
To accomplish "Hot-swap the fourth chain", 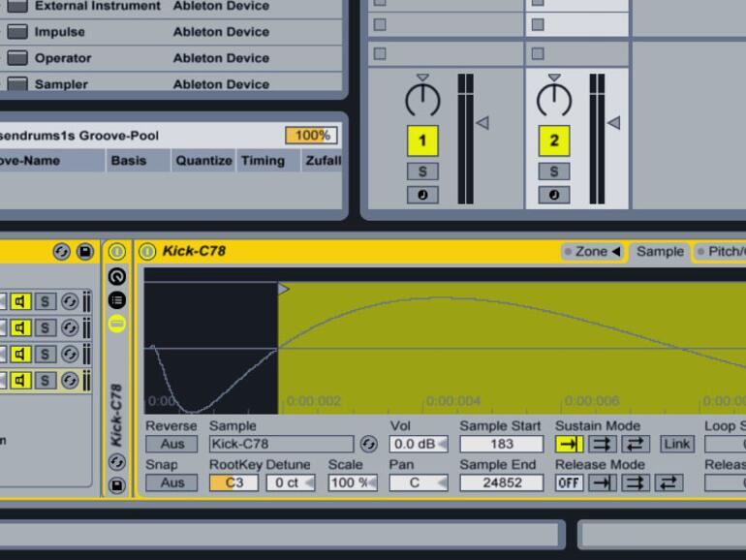I will tap(70, 381).
